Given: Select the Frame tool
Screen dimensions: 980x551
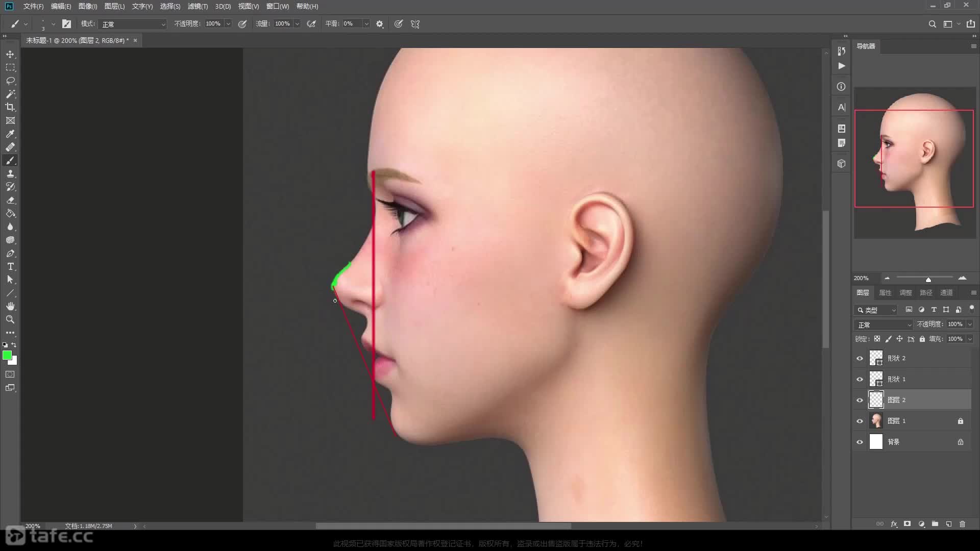Looking at the screenshot, I should (10, 120).
